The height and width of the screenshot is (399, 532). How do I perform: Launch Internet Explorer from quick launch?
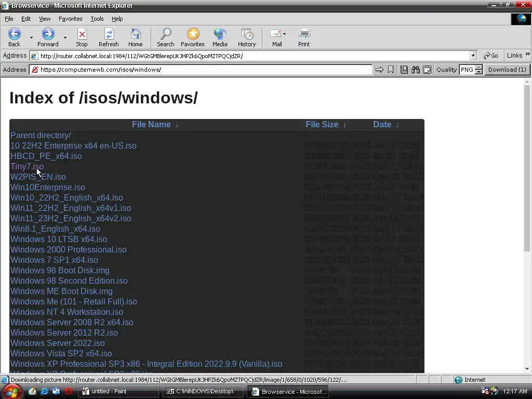[44, 391]
